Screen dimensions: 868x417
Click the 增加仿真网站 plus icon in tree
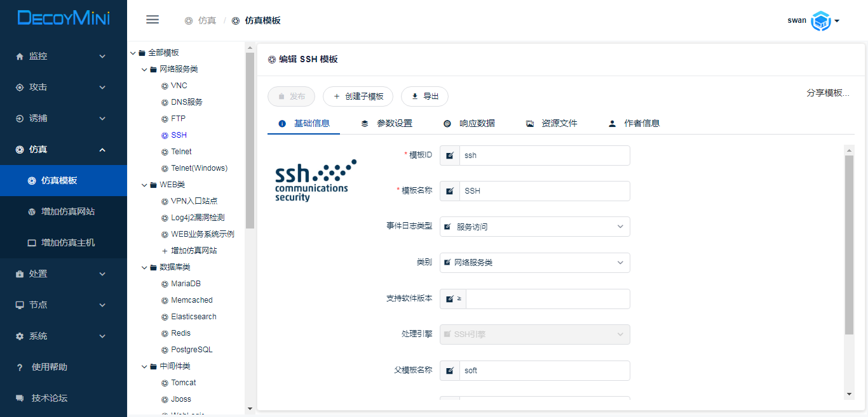[x=165, y=251]
